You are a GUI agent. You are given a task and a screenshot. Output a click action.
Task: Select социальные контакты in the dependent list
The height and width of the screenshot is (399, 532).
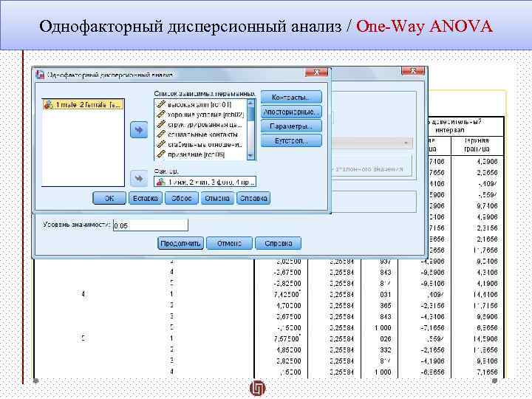click(x=201, y=134)
